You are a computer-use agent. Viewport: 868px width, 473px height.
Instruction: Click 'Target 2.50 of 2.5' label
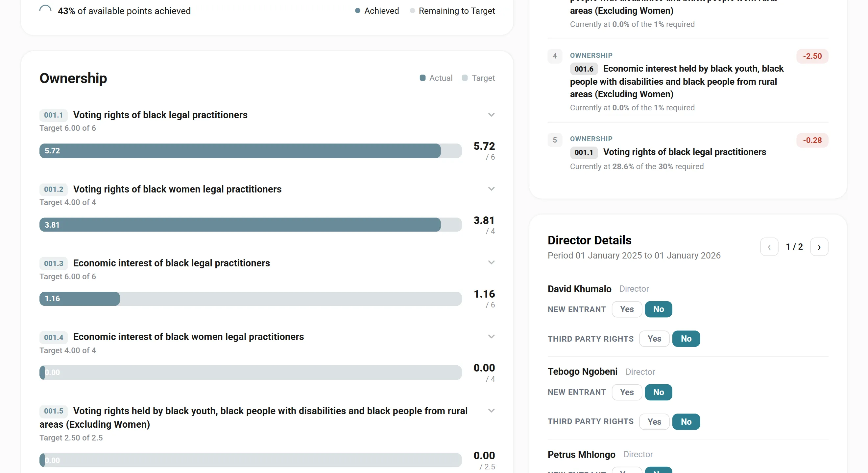(71, 438)
